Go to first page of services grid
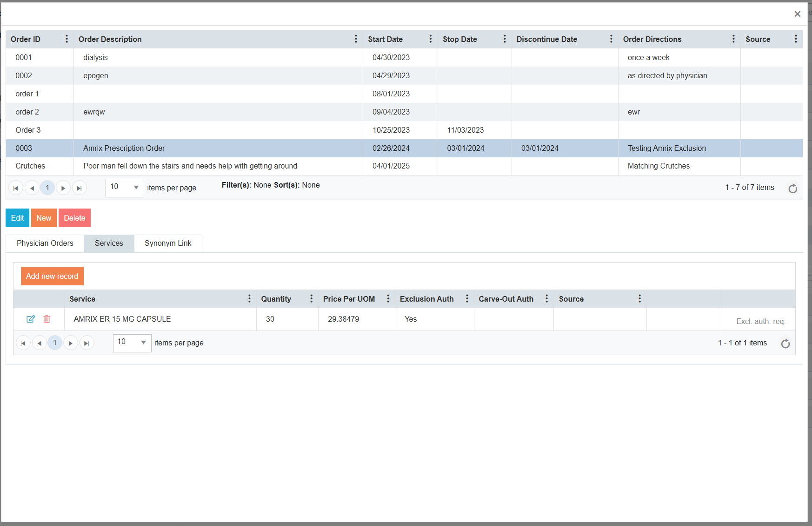Image resolution: width=812 pixels, height=526 pixels. 23,343
